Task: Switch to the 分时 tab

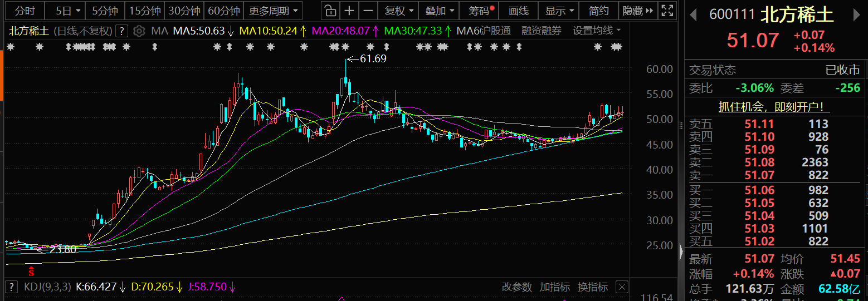Action: [25, 11]
